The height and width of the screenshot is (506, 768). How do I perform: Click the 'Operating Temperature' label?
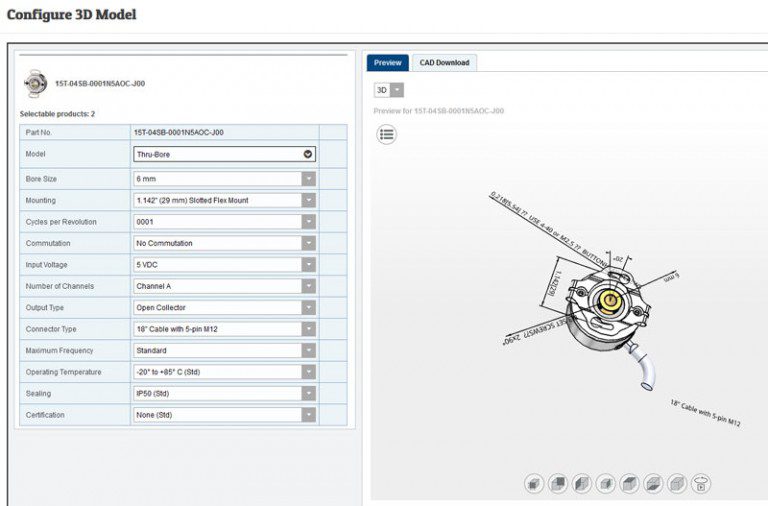(x=64, y=372)
